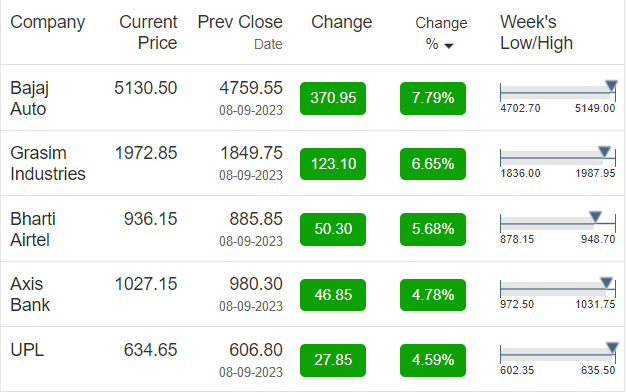627x392 pixels.
Task: Click Grasim Industries week range marker triangle
Action: (x=604, y=152)
